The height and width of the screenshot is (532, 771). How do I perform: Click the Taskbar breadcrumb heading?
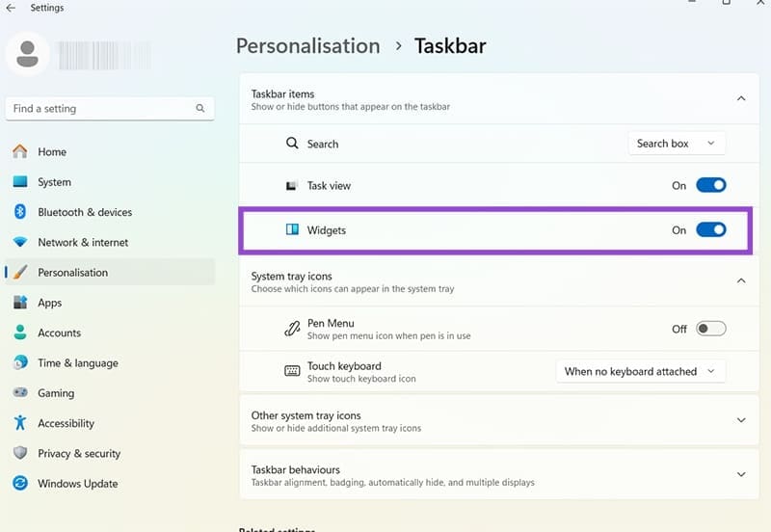450,46
